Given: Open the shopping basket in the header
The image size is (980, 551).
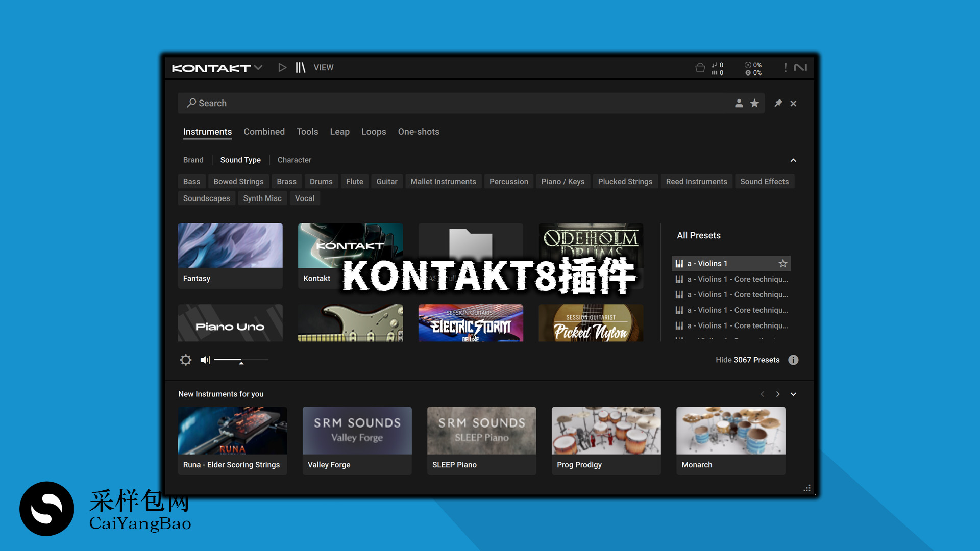Looking at the screenshot, I should pyautogui.click(x=700, y=67).
